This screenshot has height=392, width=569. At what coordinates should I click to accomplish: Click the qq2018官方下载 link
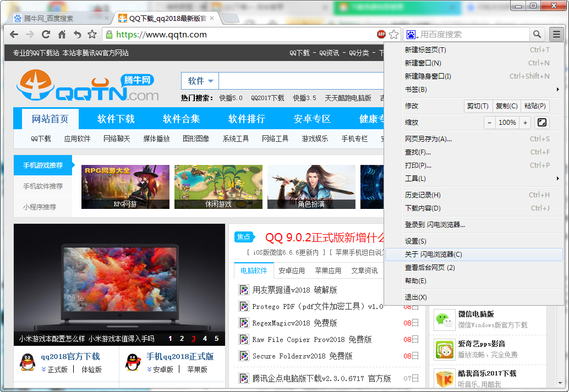[x=70, y=356]
